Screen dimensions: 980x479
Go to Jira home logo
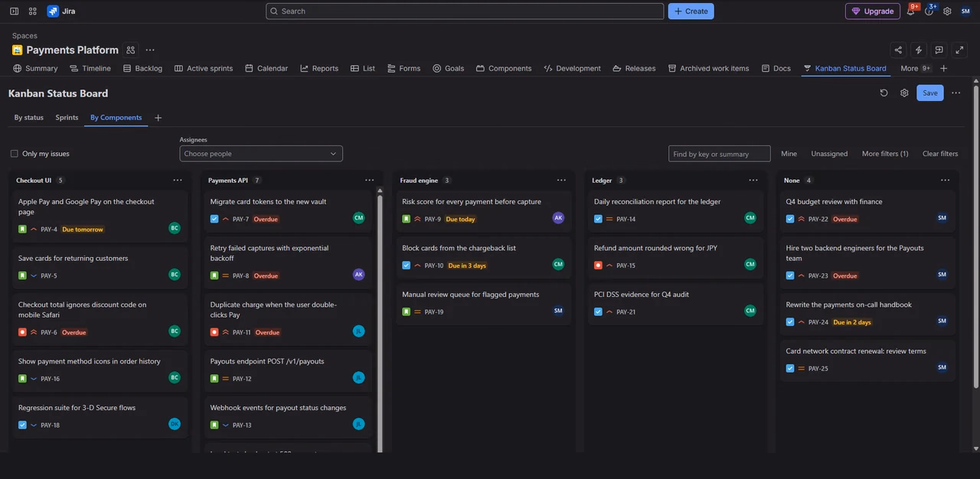point(61,11)
